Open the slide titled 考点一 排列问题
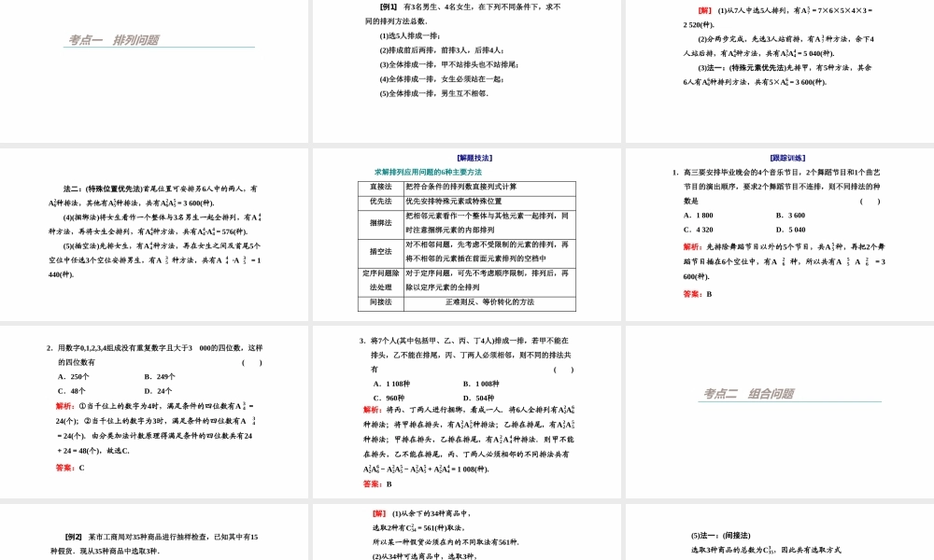 pos(154,72)
